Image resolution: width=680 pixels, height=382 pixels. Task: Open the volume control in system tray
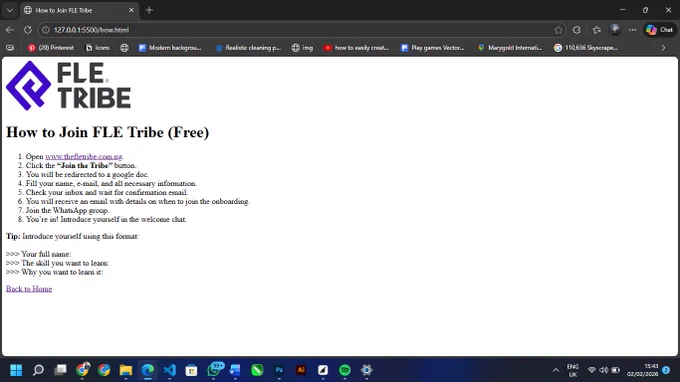[x=604, y=370]
